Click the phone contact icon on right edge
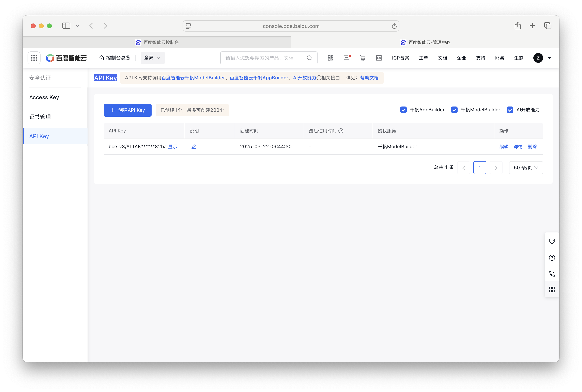 point(552,274)
